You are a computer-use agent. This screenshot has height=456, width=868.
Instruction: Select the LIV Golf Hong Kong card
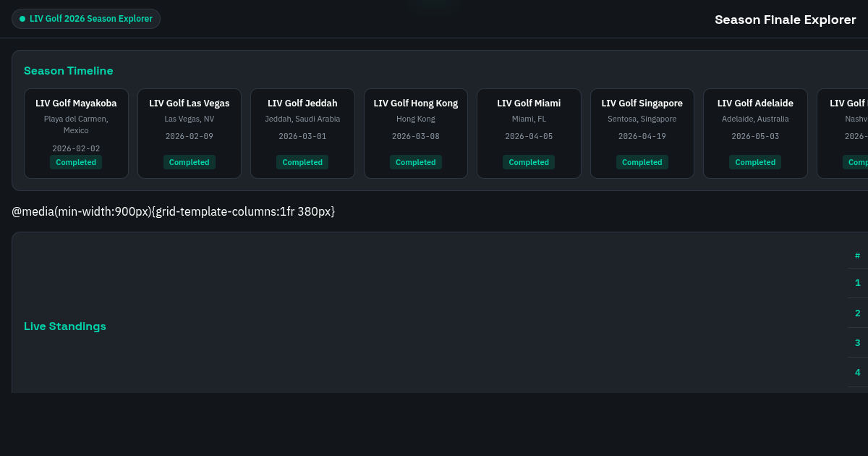[x=416, y=133]
